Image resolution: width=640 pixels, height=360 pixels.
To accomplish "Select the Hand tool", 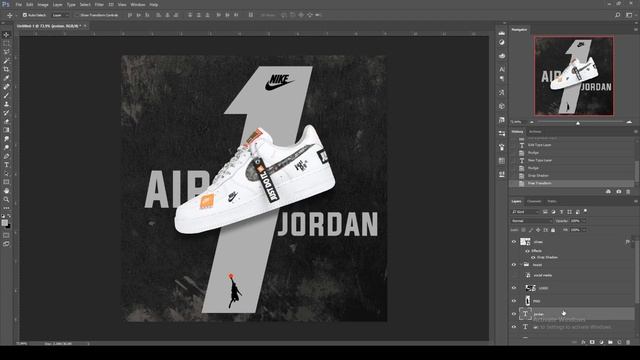I will (x=6, y=191).
